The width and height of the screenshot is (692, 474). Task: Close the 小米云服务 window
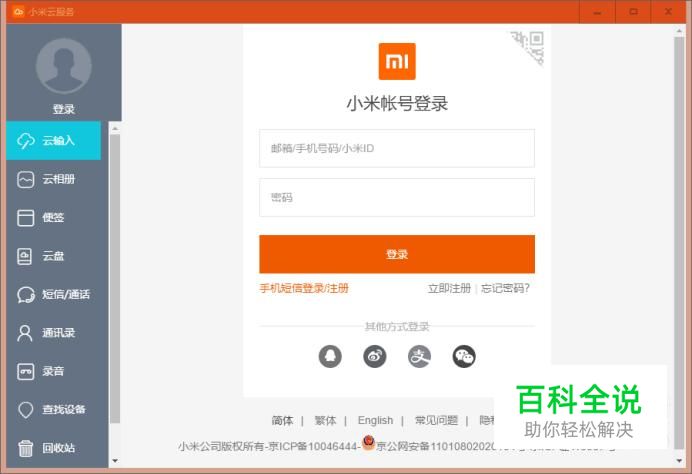[x=669, y=12]
